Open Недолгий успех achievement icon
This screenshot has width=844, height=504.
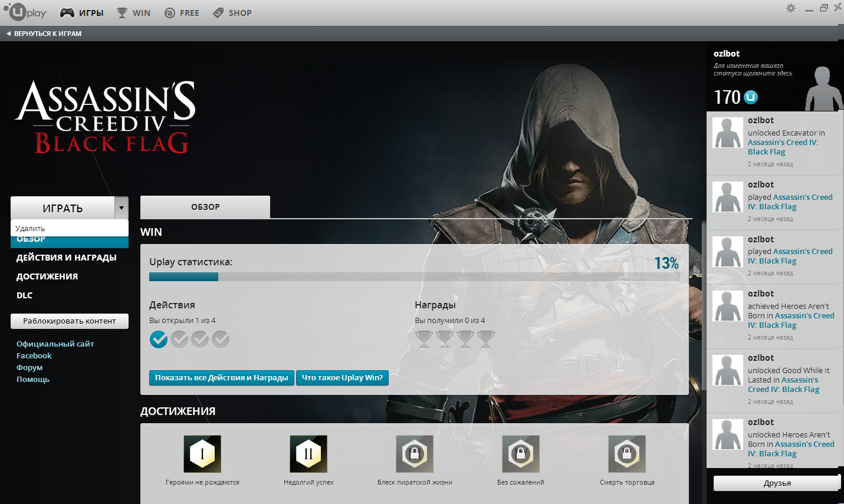click(308, 454)
